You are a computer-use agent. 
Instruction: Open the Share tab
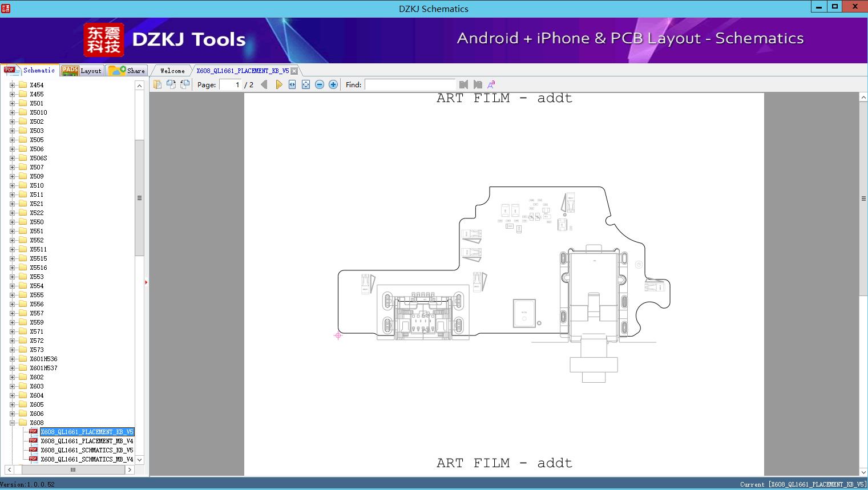pos(127,71)
